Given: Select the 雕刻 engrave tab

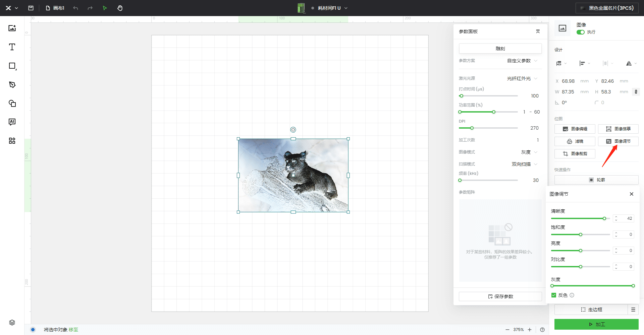Looking at the screenshot, I should (500, 49).
